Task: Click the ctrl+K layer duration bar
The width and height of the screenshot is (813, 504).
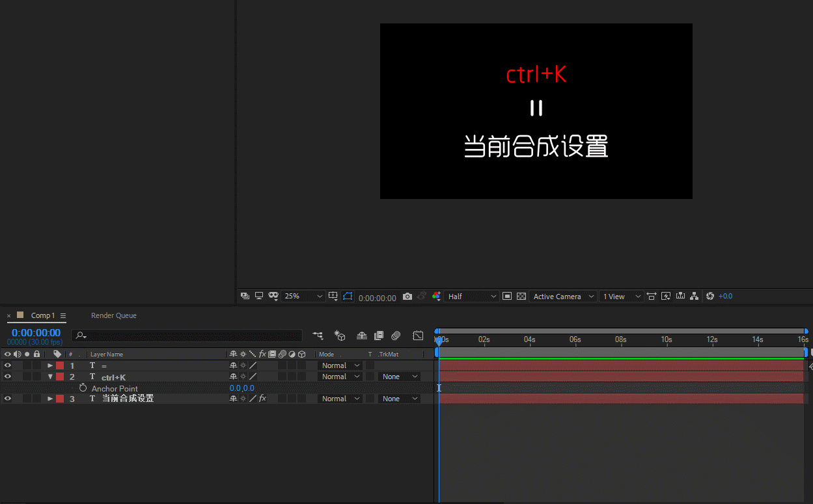Action: (621, 377)
